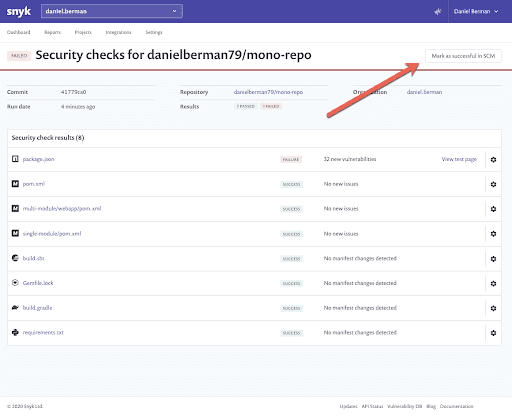Open settings gear for package.json row
The image size is (512, 416).
(x=493, y=160)
